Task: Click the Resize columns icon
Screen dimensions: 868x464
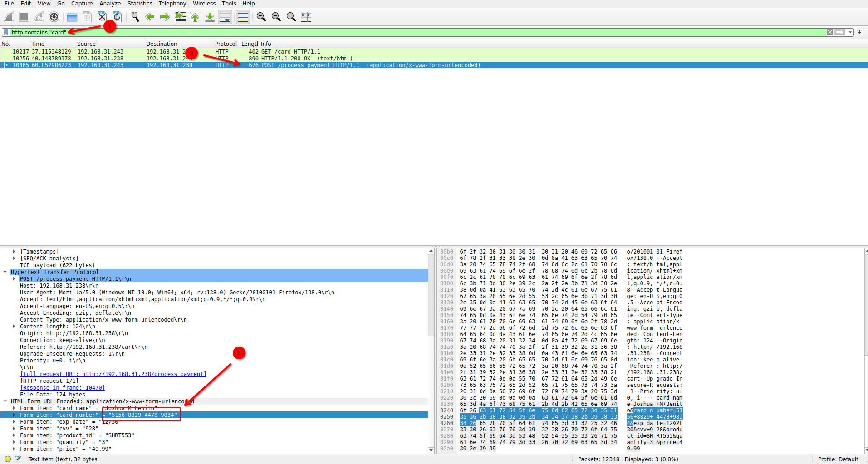Action: 306,17
